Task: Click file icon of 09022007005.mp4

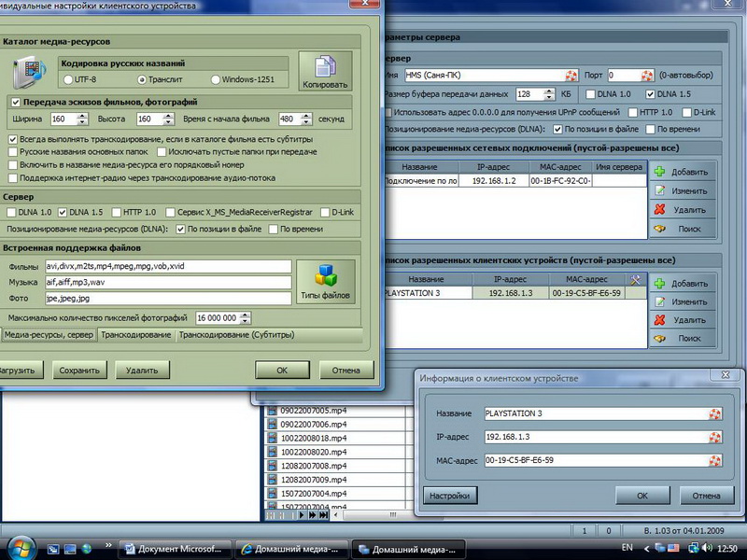Action: coord(272,411)
